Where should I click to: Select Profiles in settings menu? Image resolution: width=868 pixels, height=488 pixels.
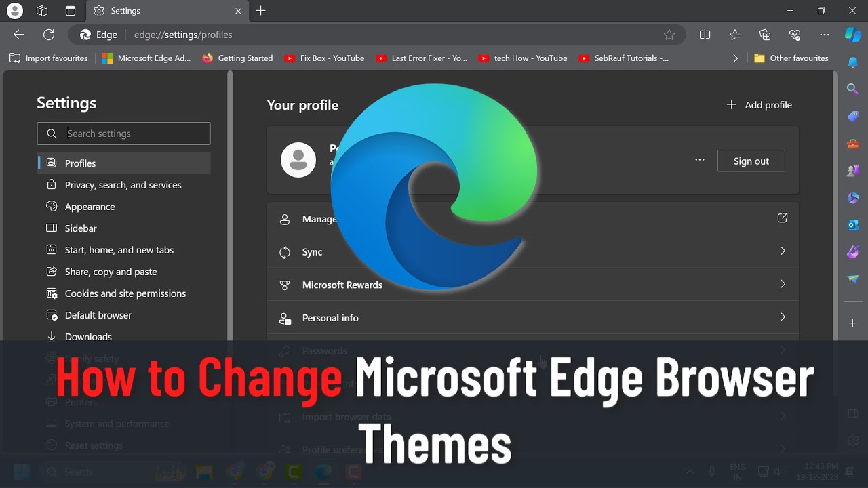pyautogui.click(x=123, y=163)
